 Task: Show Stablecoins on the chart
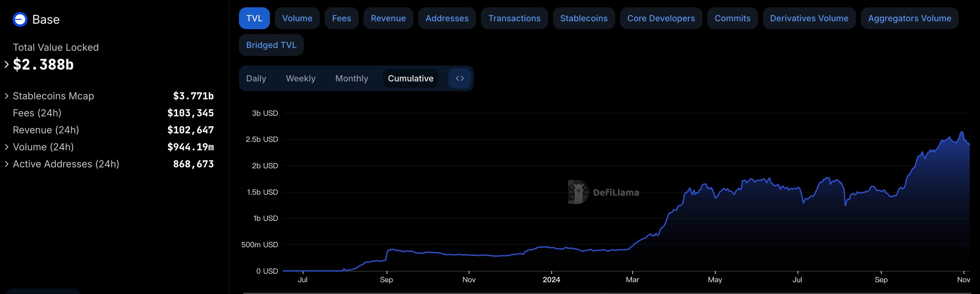tap(583, 18)
